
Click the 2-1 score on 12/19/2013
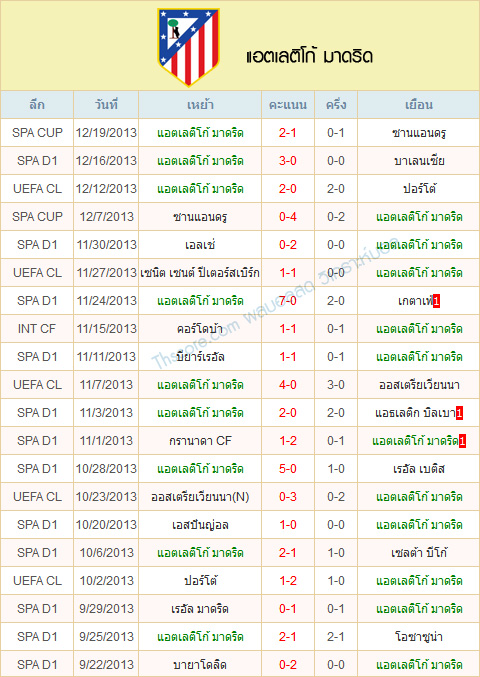[288, 133]
